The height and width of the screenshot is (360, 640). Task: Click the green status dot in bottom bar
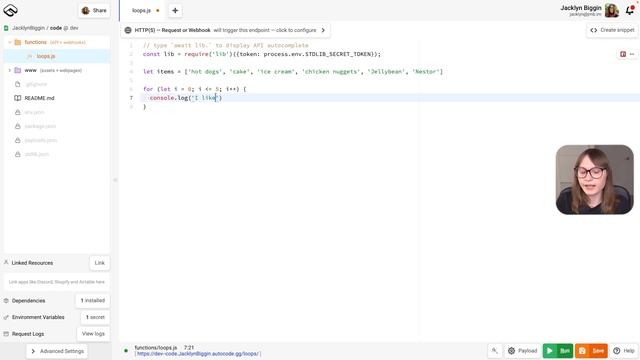point(126,351)
